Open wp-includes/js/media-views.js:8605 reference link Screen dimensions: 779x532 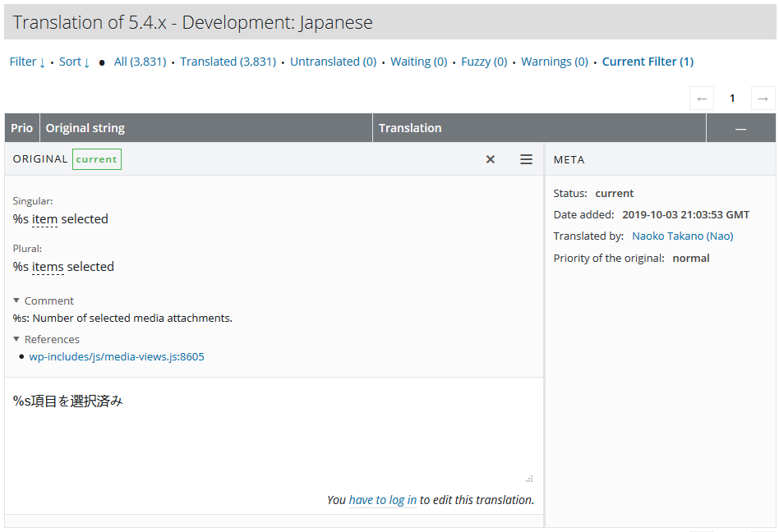[117, 356]
